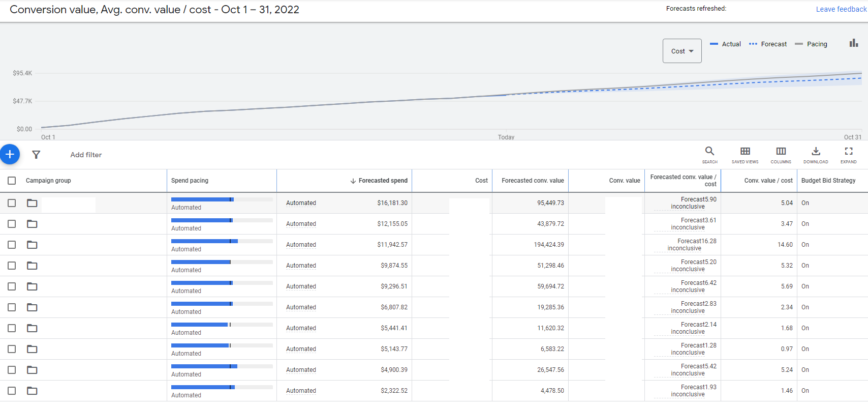Toggle the Actual legend item
This screenshot has height=406, width=868.
(725, 44)
